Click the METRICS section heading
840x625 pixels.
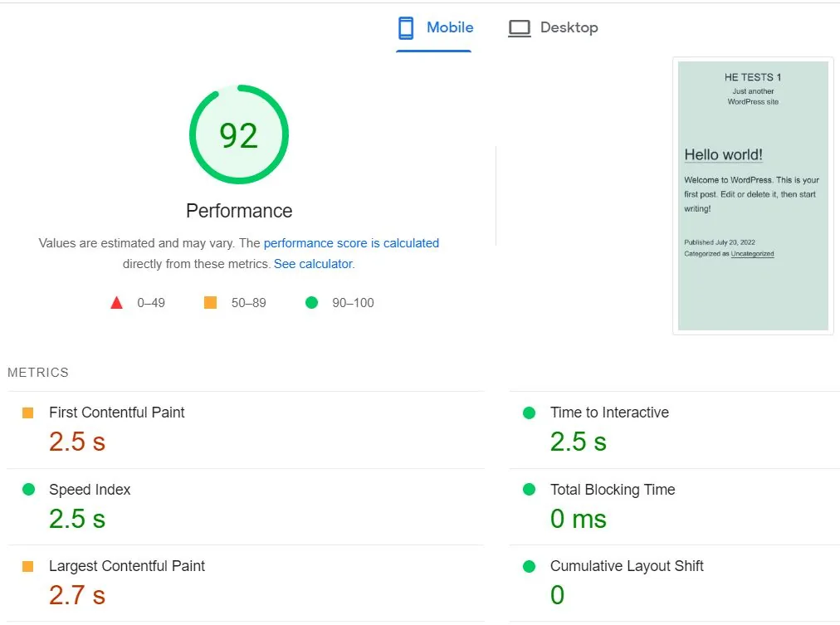[38, 373]
